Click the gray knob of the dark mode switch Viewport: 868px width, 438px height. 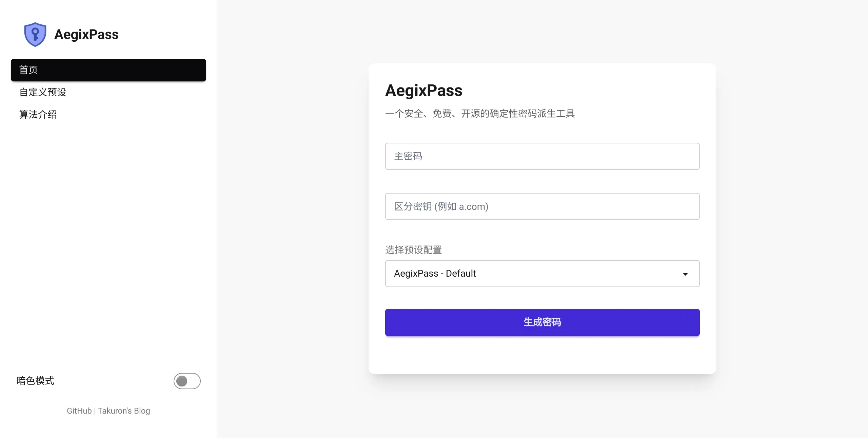pos(182,381)
